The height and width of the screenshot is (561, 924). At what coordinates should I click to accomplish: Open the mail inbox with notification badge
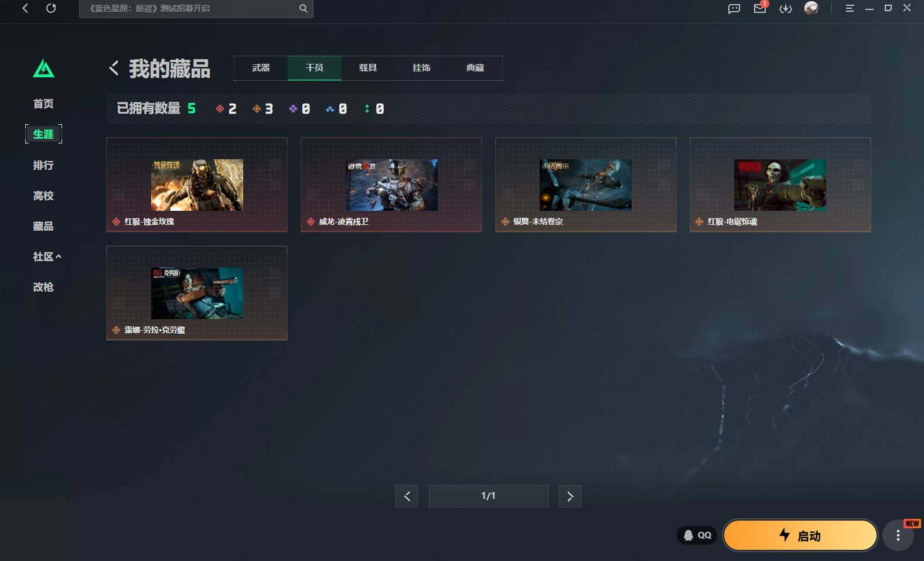760,8
